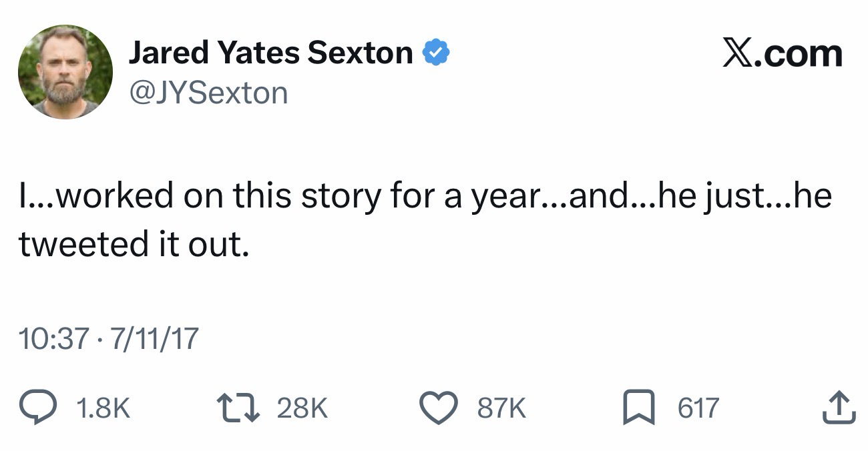Viewport: 868px width, 451px height.
Task: Click the tweet text "tweeted it out."
Action: pyautogui.click(x=134, y=244)
